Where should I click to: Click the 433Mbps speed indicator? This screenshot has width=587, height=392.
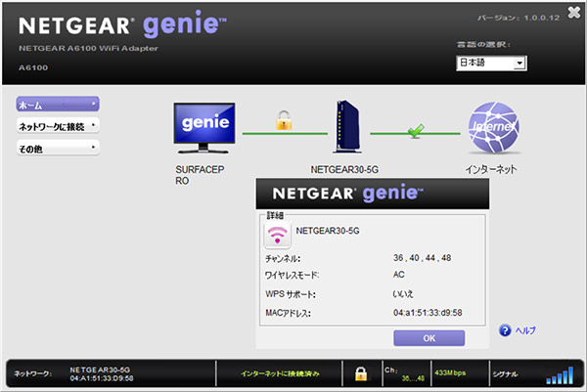click(452, 372)
